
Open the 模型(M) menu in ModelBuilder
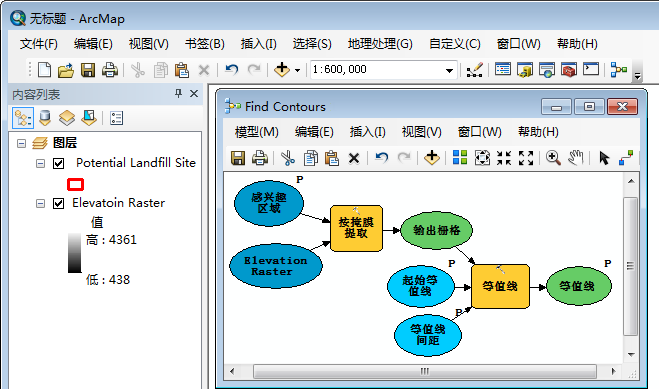256,132
